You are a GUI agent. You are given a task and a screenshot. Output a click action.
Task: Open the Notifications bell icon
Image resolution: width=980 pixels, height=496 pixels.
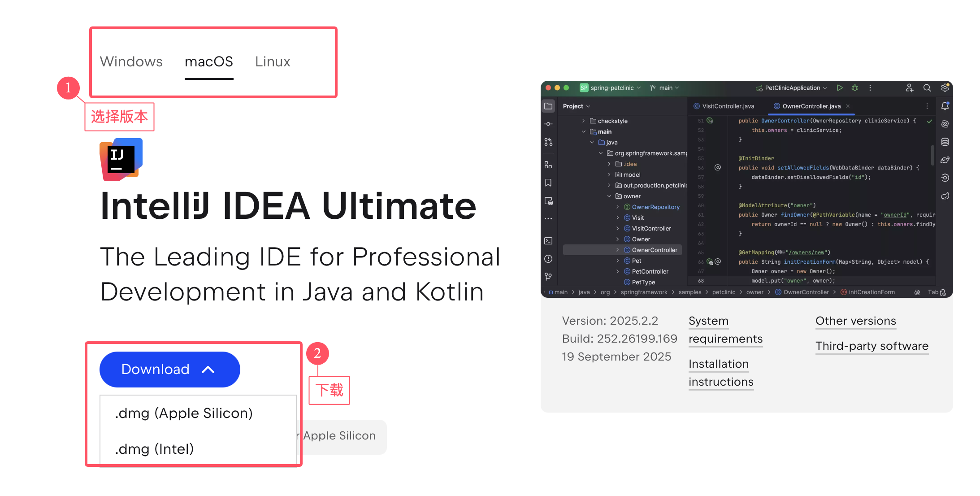945,106
